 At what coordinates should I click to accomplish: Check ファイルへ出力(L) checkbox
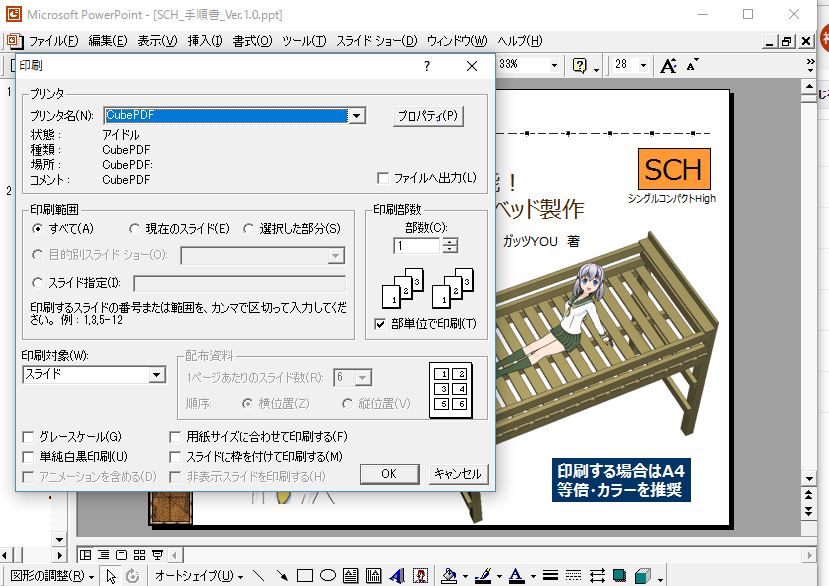point(383,178)
